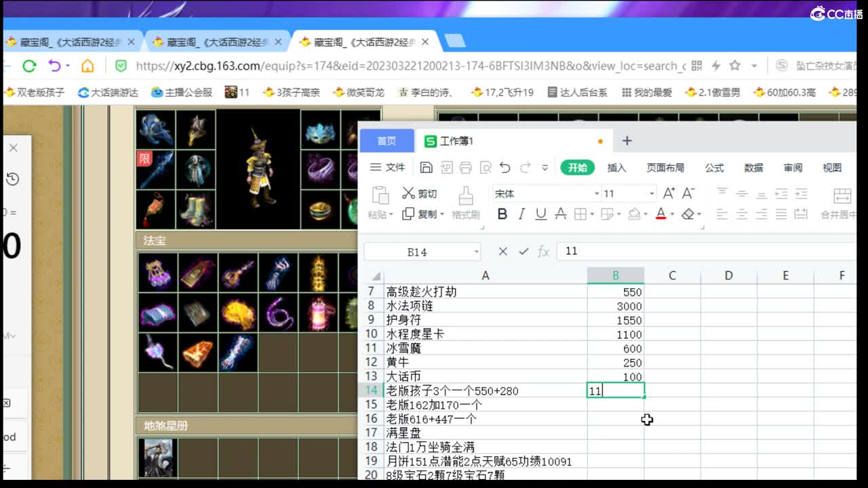Viewport: 868px width, 488px height.
Task: Click the print icon in WPS quick toolbar
Action: point(465,167)
